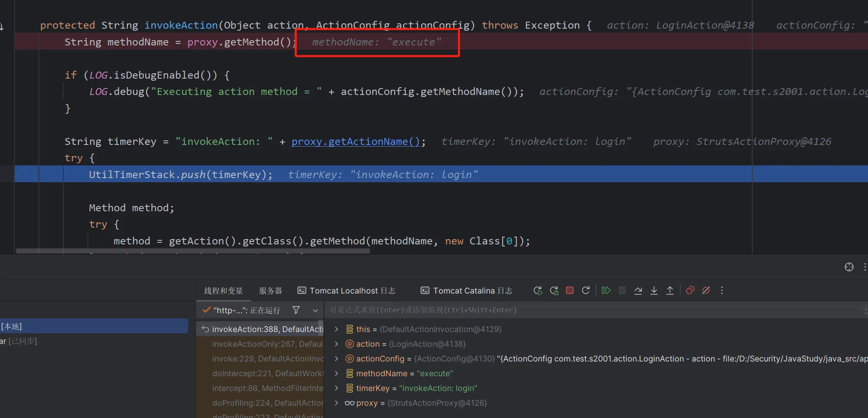The height and width of the screenshot is (418, 868).
Task: Stop the debug session with red square
Action: click(570, 290)
